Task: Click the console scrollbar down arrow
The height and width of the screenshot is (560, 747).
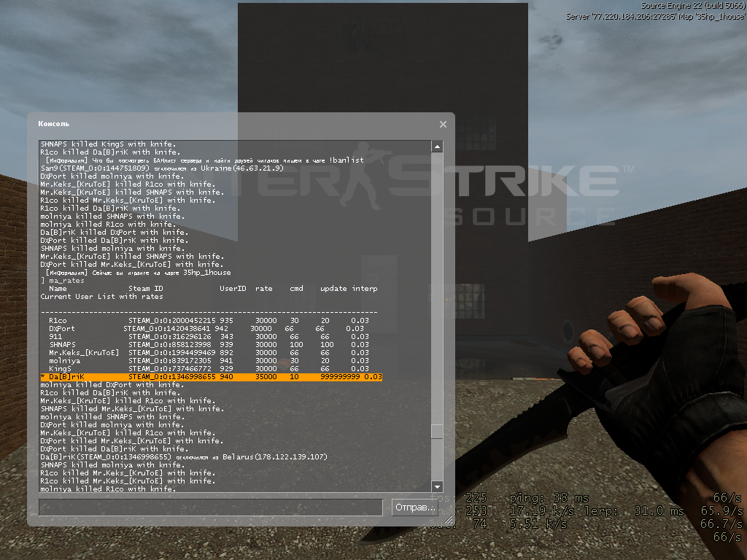Action: [437, 486]
